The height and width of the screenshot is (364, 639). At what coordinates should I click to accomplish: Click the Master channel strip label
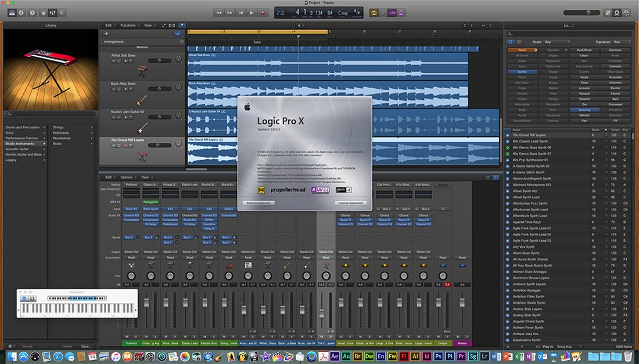coord(462,343)
